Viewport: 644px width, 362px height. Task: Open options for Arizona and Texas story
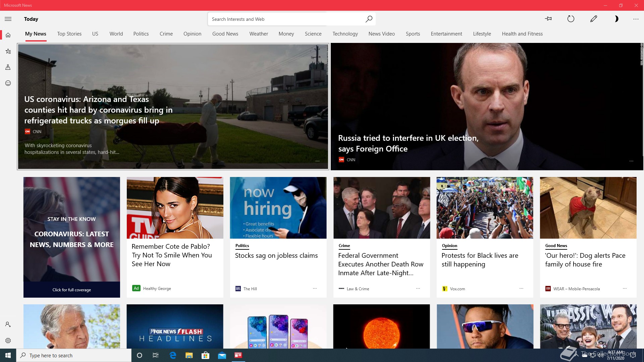point(317,161)
